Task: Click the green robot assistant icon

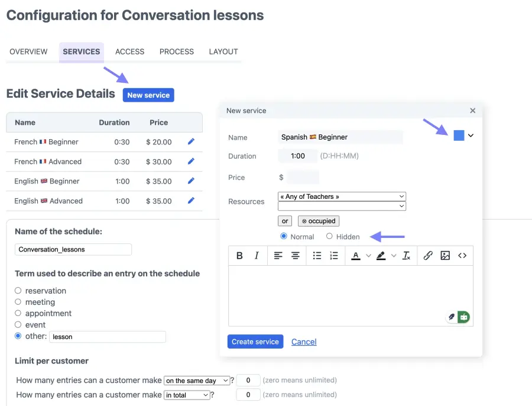Action: tap(464, 317)
